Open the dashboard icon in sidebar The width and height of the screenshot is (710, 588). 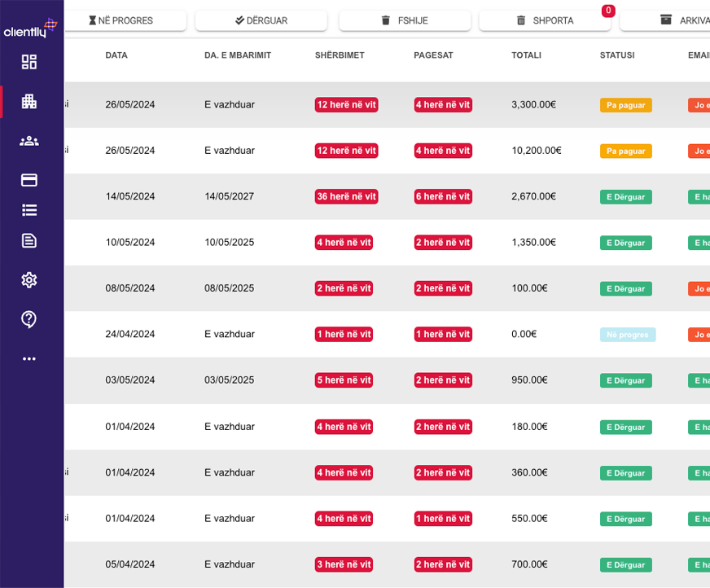pos(29,62)
